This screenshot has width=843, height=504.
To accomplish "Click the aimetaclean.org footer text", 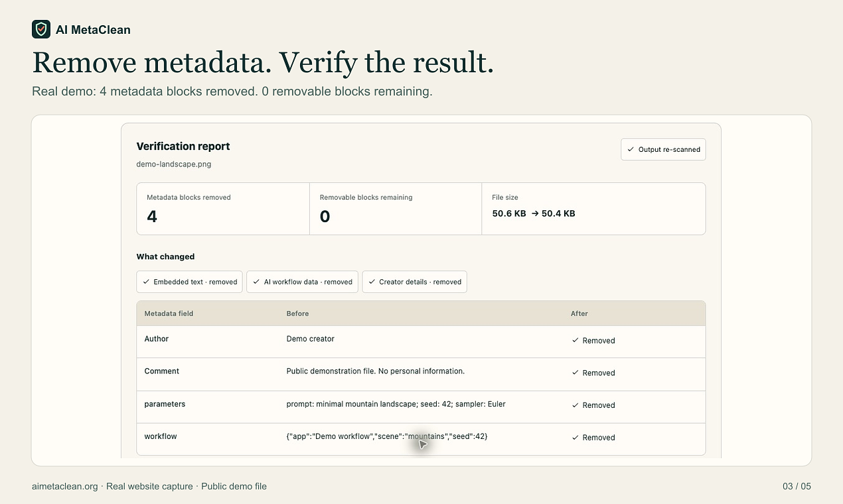I will [65, 486].
